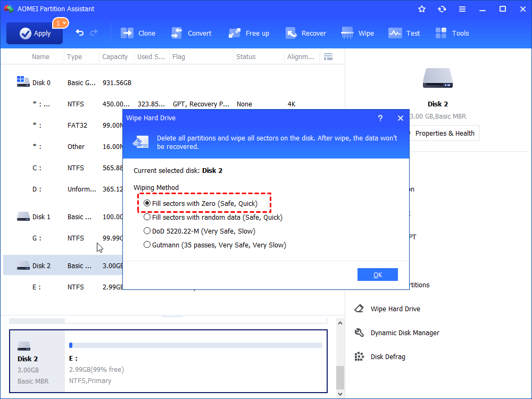Screen dimensions: 532x399
Task: Click the Redo arrow icon
Action: tap(94, 32)
